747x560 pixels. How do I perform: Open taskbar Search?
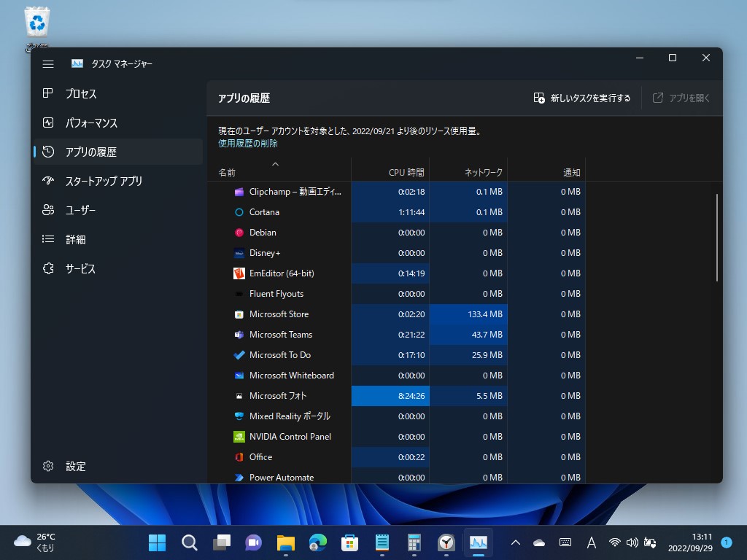pyautogui.click(x=189, y=542)
